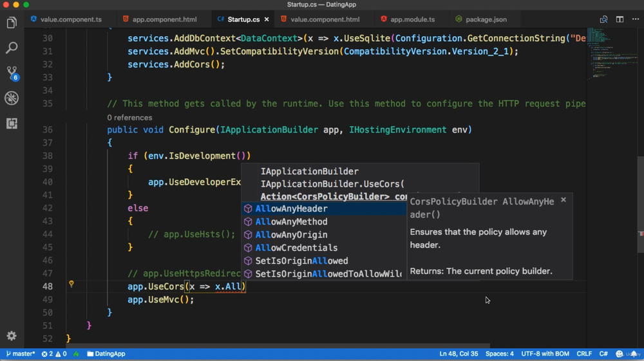Image resolution: width=644 pixels, height=361 pixels.
Task: Open the Debug view icon
Action: point(12,98)
